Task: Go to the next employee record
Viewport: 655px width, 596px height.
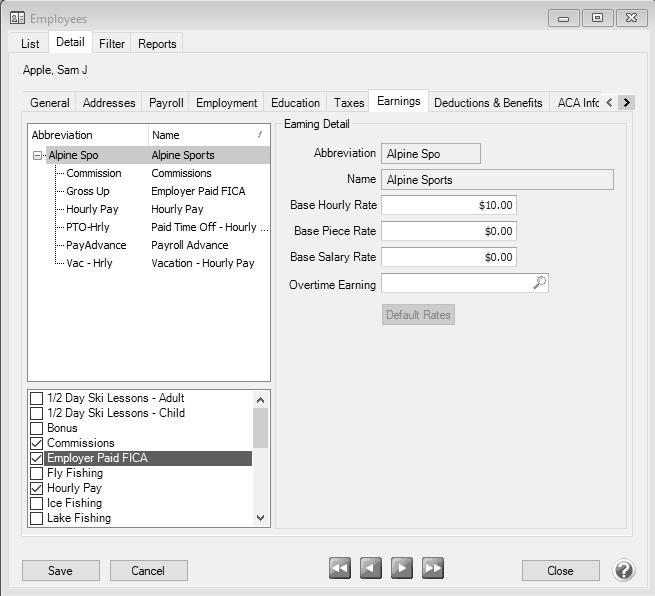Action: 402,569
